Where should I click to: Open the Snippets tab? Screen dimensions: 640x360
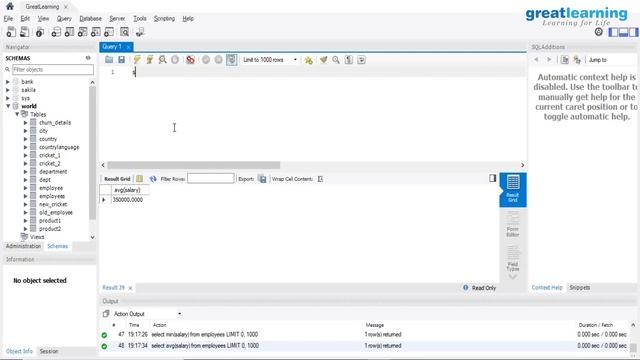tap(580, 287)
